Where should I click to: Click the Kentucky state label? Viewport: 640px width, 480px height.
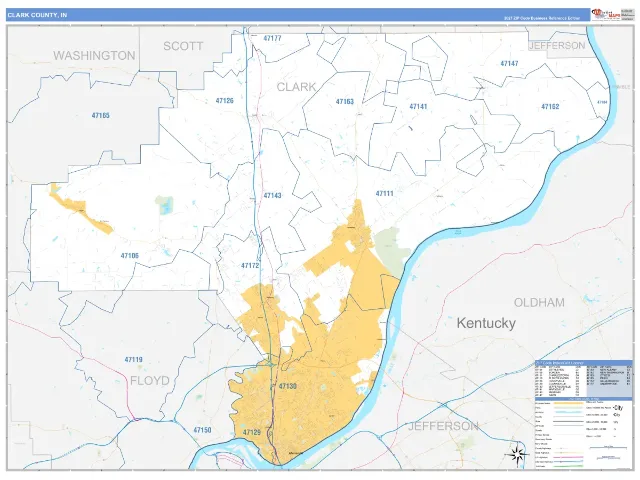(x=486, y=323)
